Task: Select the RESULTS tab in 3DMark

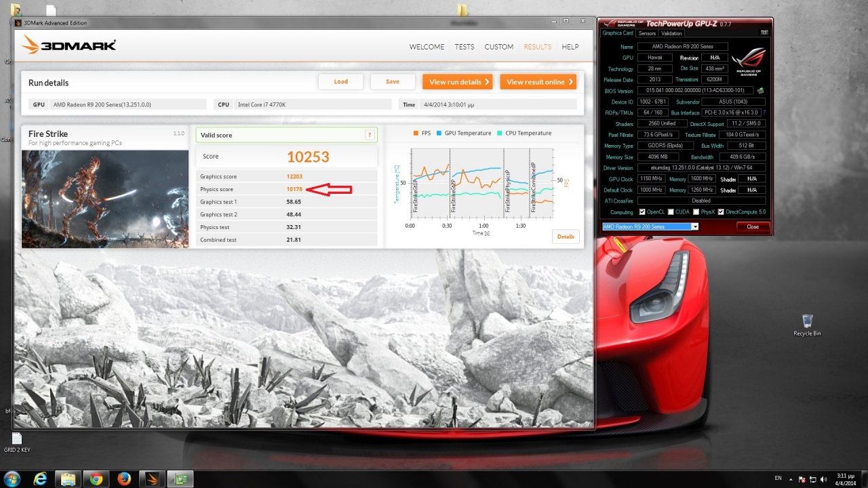Action: [x=538, y=47]
